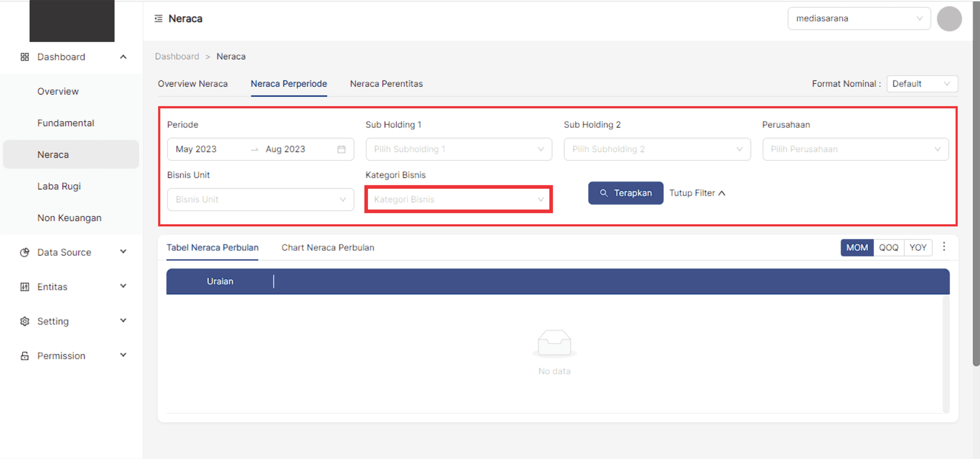This screenshot has height=459, width=980.
Task: Click the Permission lock icon
Action: coord(24,356)
